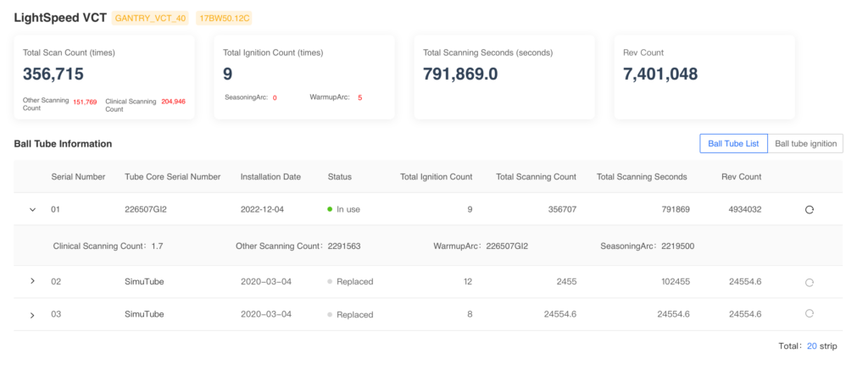Click refresh icon in row 02
The width and height of the screenshot is (868, 370).
(x=810, y=282)
